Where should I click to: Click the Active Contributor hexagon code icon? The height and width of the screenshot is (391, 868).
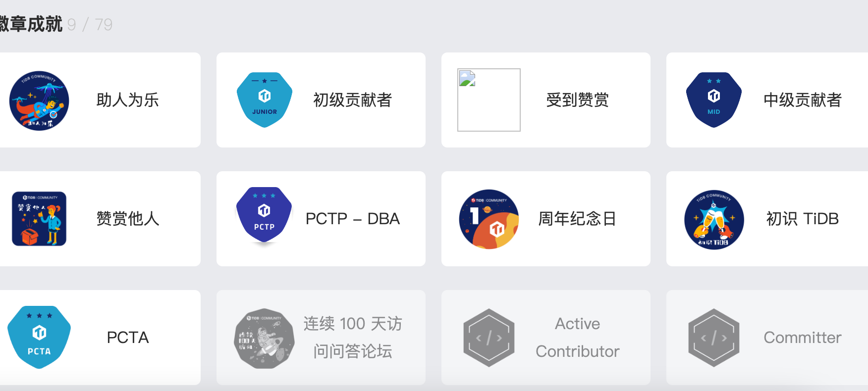pos(488,338)
